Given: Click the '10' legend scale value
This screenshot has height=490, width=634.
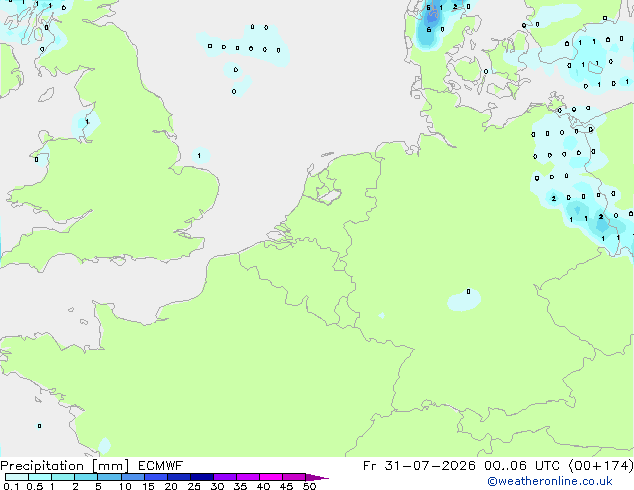Looking at the screenshot, I should (x=125, y=486).
